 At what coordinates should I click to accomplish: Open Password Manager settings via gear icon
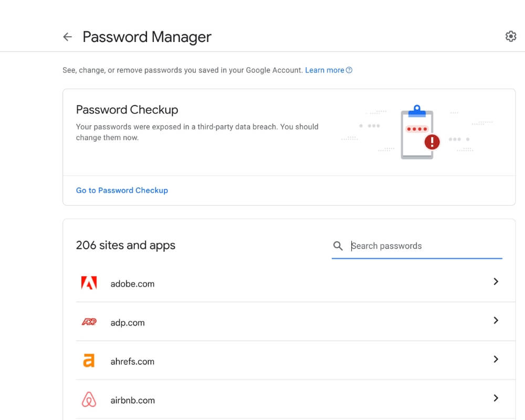click(510, 36)
